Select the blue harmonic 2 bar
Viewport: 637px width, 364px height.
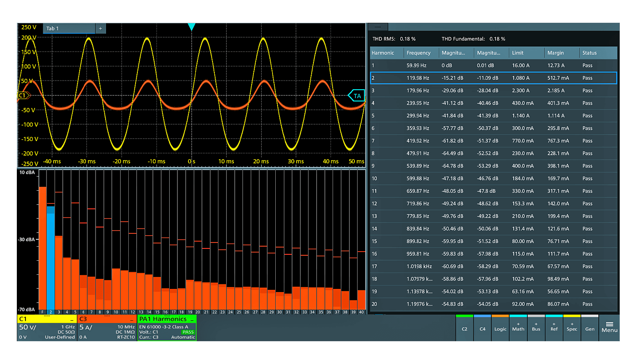(x=51, y=257)
